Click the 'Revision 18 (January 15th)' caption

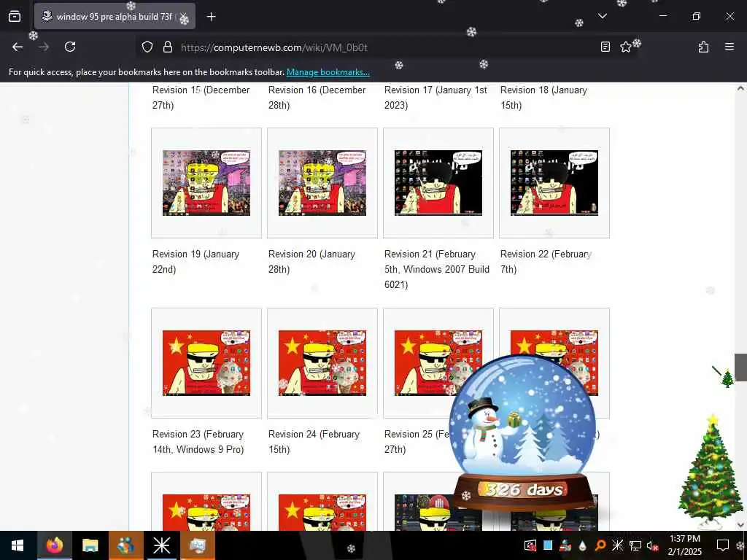click(543, 98)
